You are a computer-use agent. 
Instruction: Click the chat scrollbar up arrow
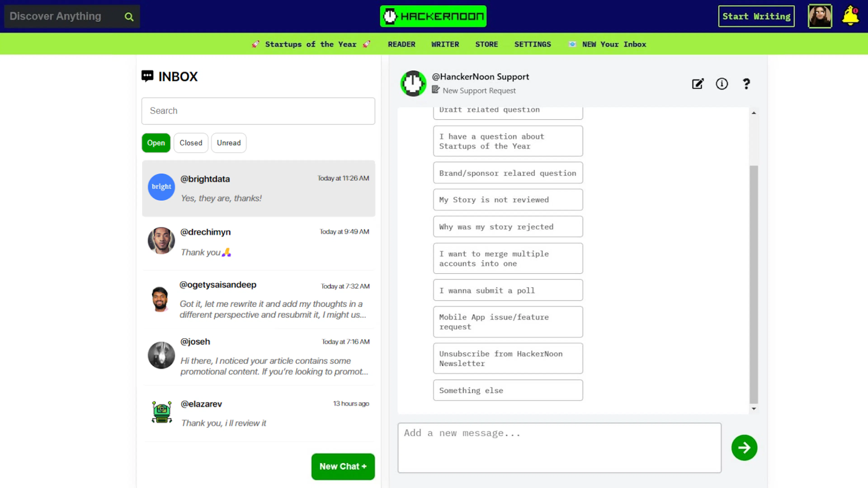(x=753, y=113)
